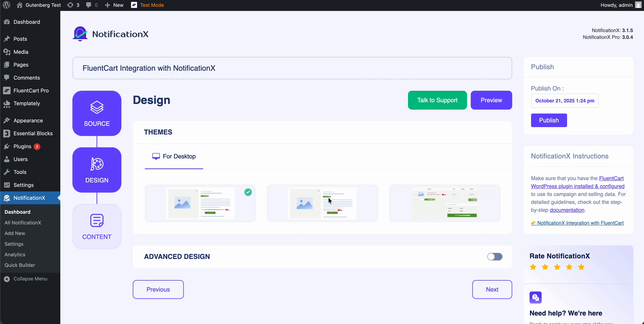
Task: Select the first checked theme option
Action: [200, 203]
